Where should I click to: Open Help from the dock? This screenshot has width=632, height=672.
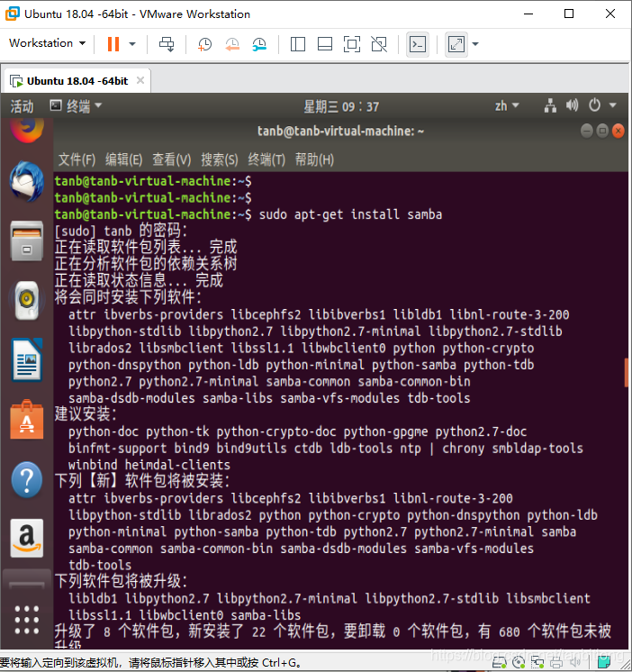pos(27,479)
